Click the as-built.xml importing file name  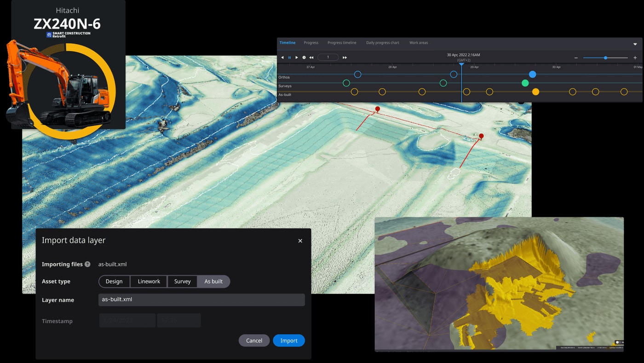pos(112,264)
